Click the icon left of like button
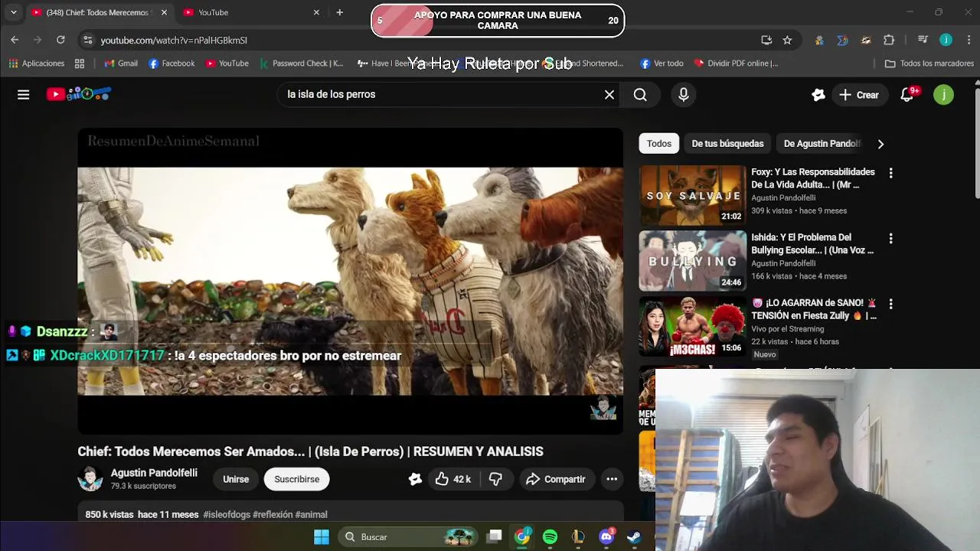Viewport: 980px width, 551px height. click(x=415, y=479)
